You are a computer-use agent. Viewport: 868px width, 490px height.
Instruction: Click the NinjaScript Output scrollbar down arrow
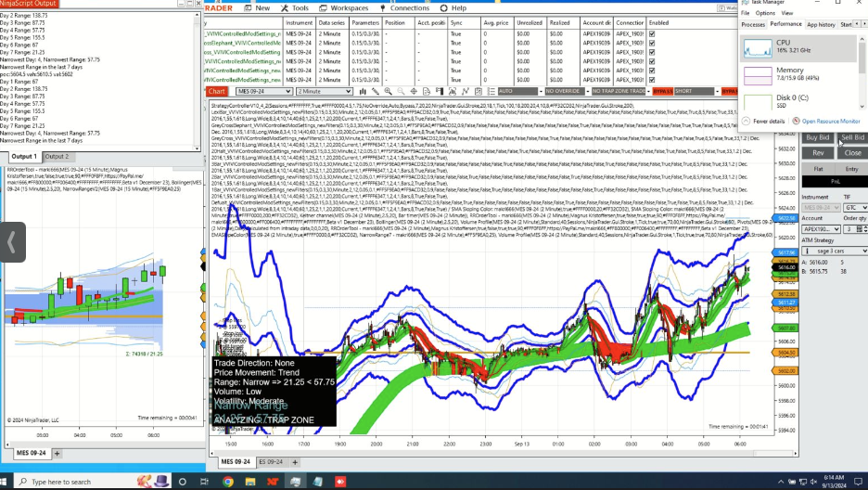coord(198,148)
